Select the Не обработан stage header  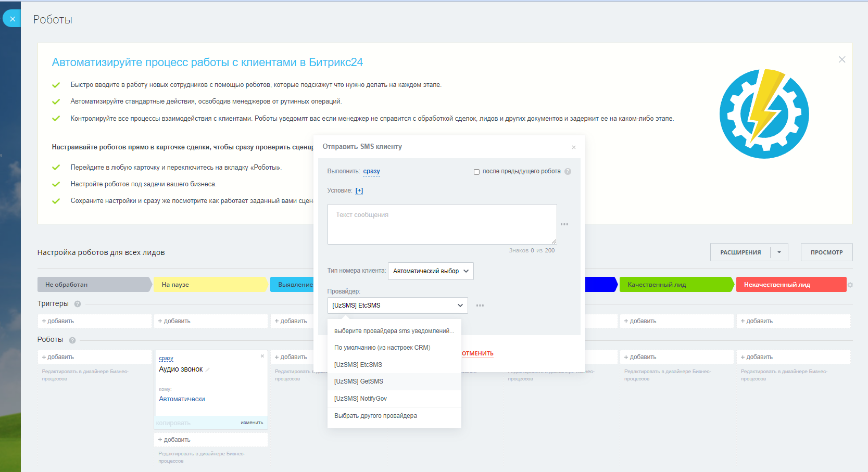(x=94, y=285)
